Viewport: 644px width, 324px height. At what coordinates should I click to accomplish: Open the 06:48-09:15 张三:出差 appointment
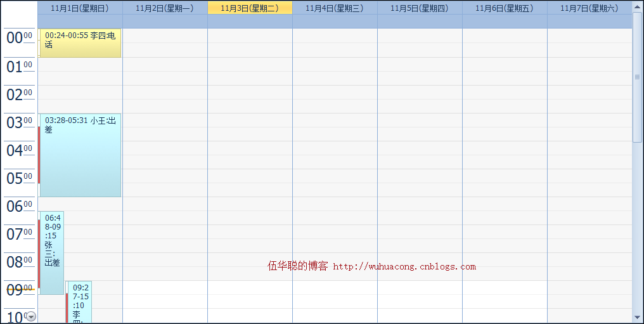point(51,253)
